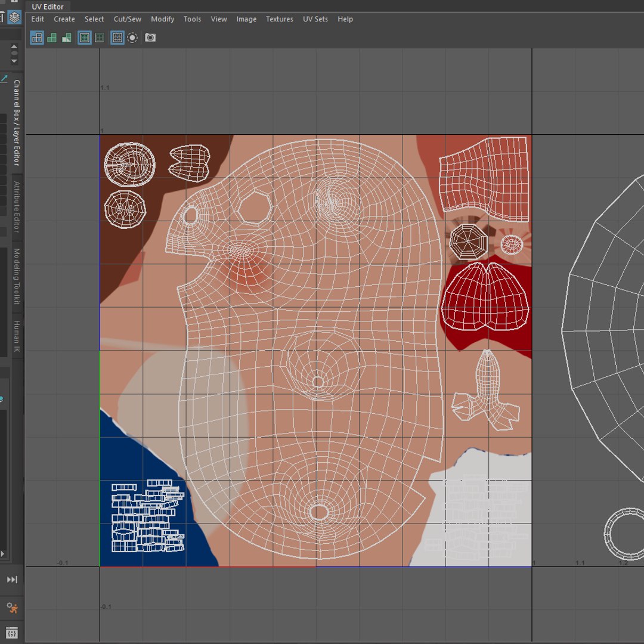
Task: Open the Cut/Sew menu
Action: pos(127,19)
